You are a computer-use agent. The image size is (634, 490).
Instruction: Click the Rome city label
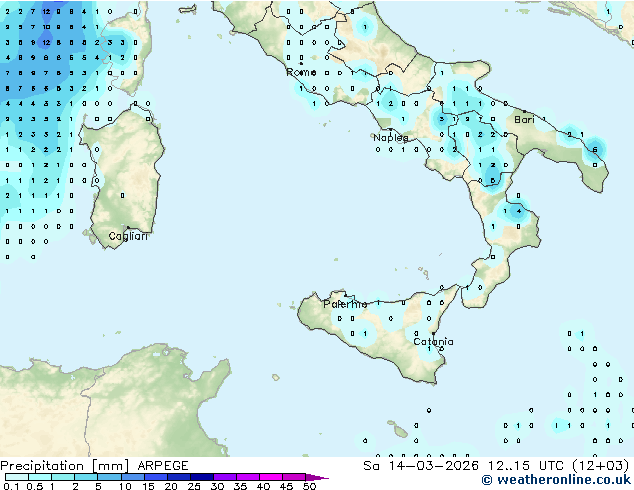[x=301, y=72]
